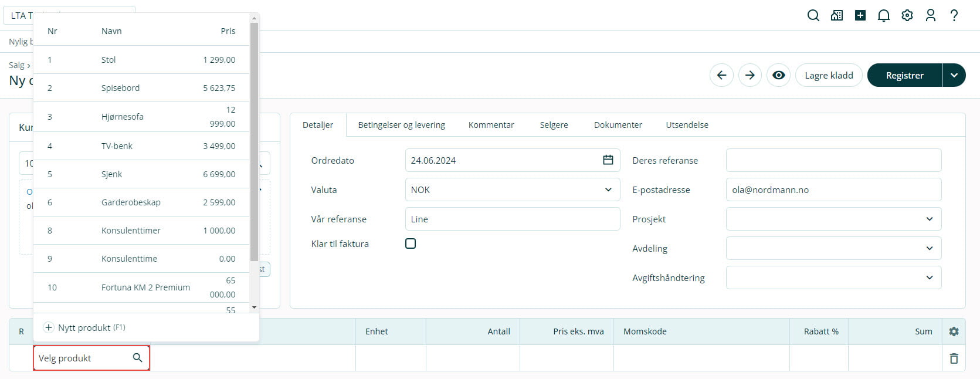Click the quick-add plus icon
This screenshot has height=379, width=980.
860,16
